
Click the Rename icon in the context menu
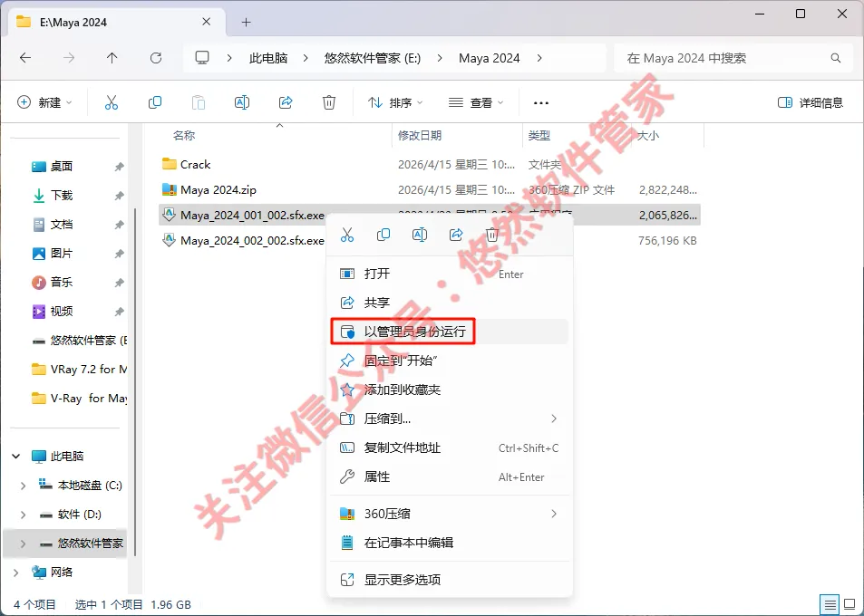pos(420,235)
